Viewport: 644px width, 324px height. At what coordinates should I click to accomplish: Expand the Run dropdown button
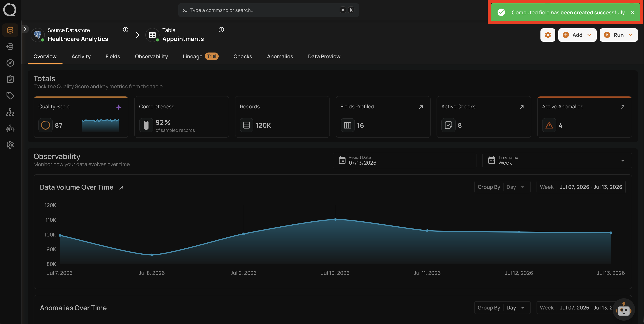click(x=618, y=35)
